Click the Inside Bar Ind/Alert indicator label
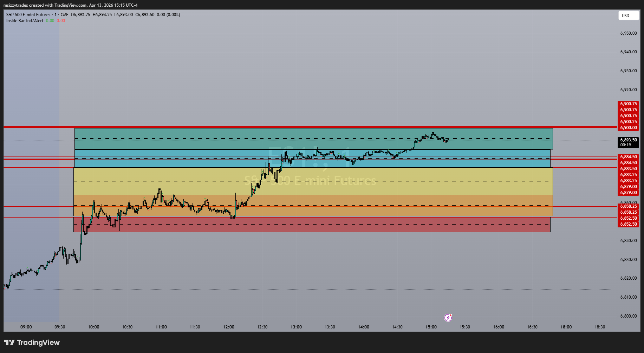This screenshot has height=353, width=644. 25,21
